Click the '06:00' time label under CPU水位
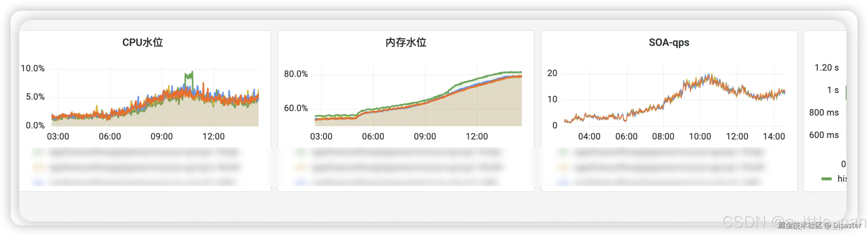Viewport: 868px width, 236px height. click(110, 136)
